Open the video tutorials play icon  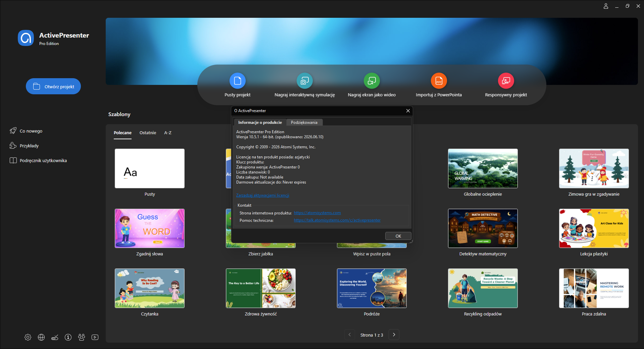click(x=95, y=337)
